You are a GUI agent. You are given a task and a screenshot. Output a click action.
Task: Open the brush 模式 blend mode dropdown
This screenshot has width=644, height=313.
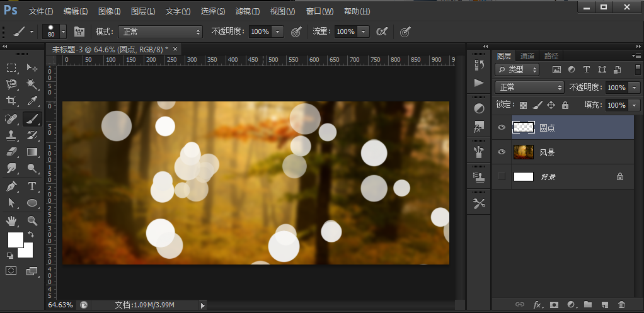click(x=160, y=31)
